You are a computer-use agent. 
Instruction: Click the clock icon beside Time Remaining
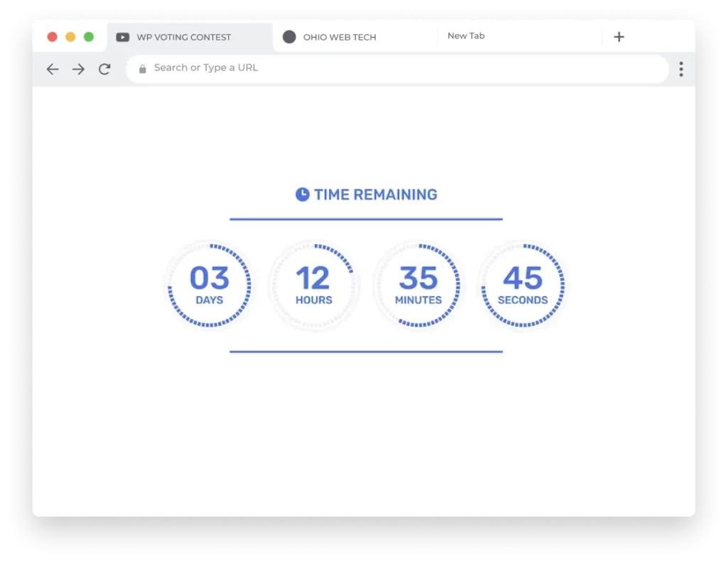[x=302, y=195]
